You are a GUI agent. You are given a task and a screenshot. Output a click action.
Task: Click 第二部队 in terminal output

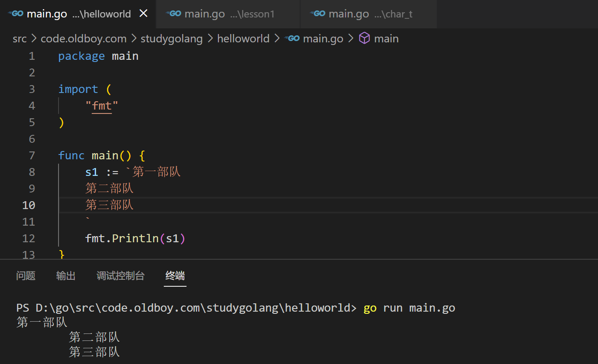pyautogui.click(x=94, y=337)
